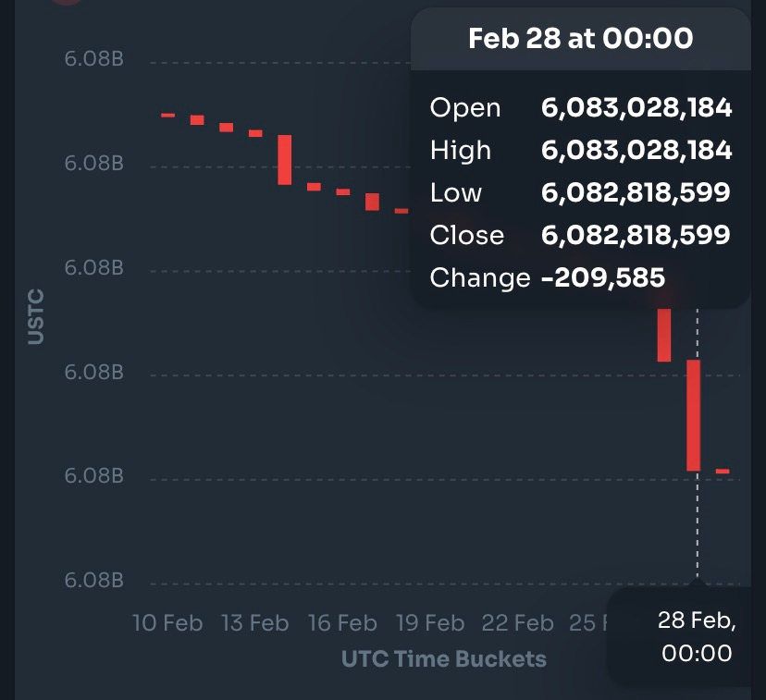766x700 pixels.
Task: Click the "Feb 28 at 00:00" tooltip header
Action: coord(580,39)
